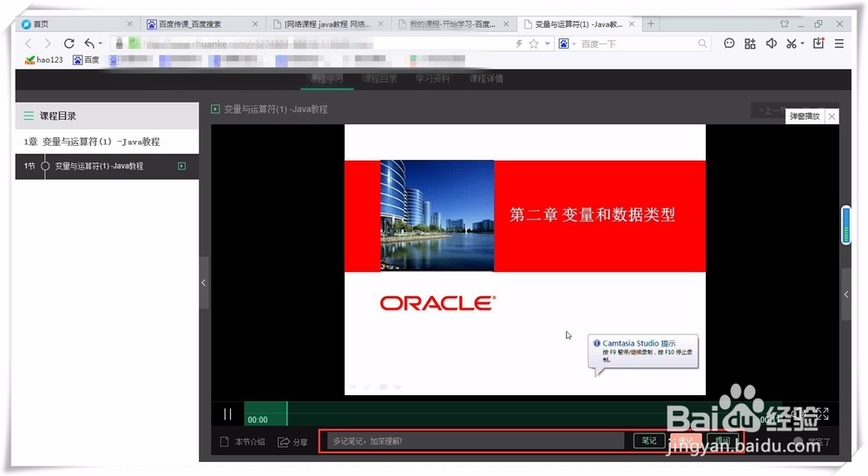Open 本节介绍 section introduction

(x=242, y=441)
